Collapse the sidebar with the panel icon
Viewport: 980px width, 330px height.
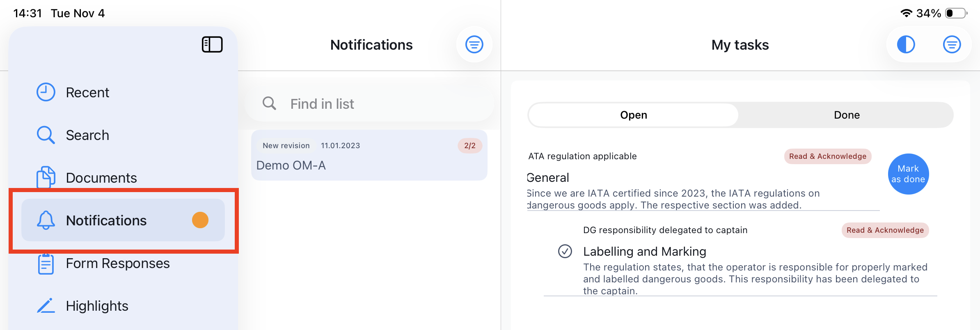coord(212,44)
